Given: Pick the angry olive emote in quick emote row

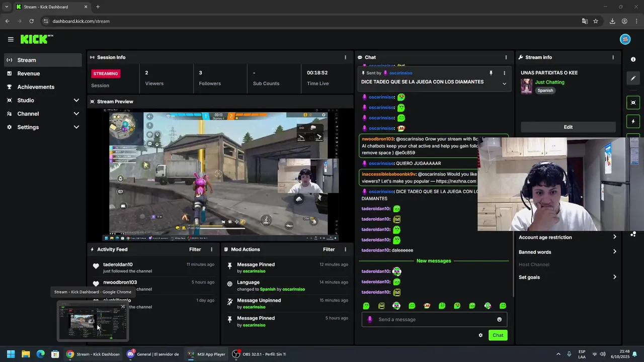Looking at the screenshot, I should coord(381,306).
